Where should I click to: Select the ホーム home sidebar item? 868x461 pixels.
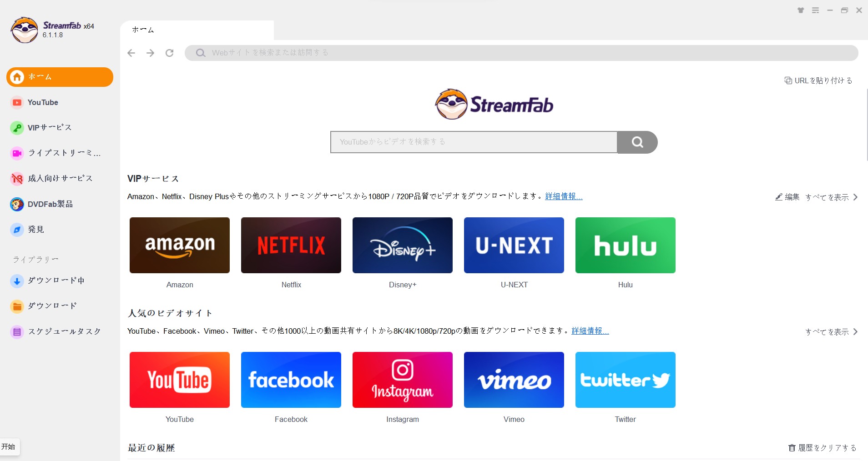point(60,77)
